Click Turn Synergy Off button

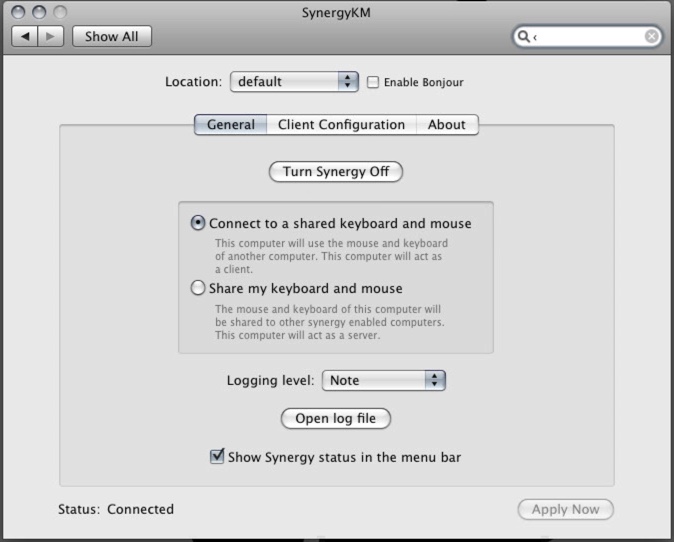(x=336, y=171)
